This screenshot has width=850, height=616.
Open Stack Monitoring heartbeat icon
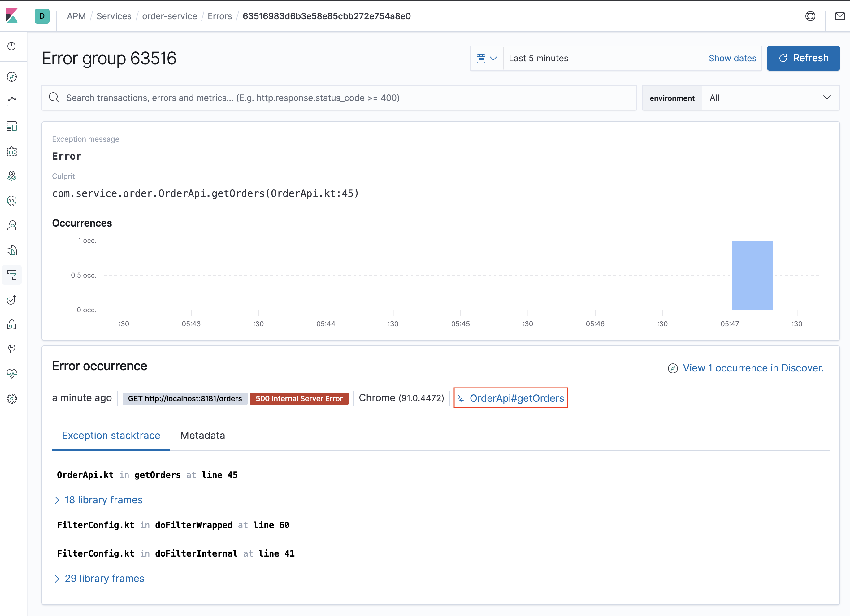12,374
